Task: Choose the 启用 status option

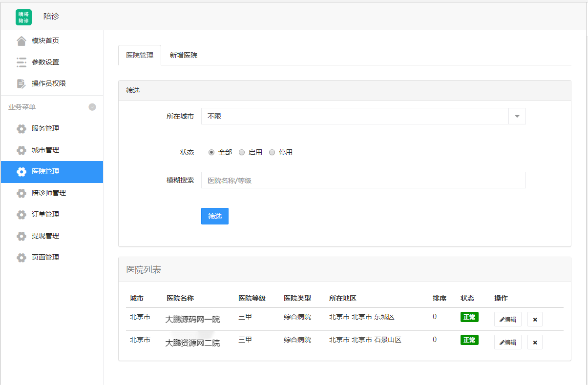Action: tap(241, 152)
